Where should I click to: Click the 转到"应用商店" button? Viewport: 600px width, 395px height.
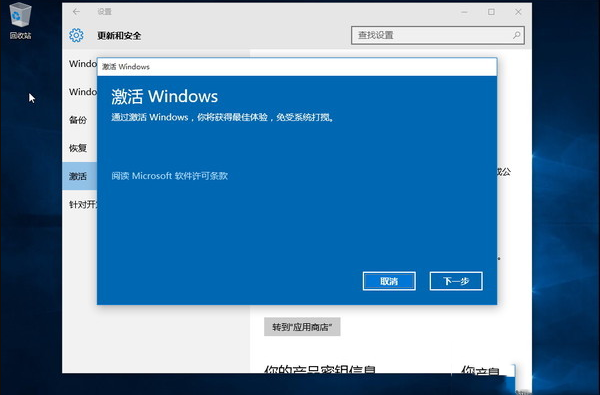click(302, 327)
